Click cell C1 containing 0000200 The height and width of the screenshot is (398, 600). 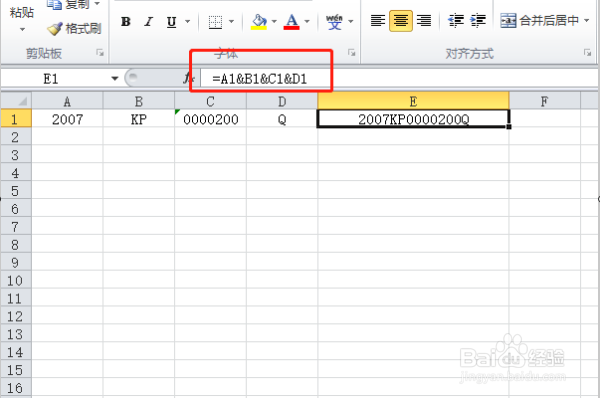pyautogui.click(x=210, y=119)
